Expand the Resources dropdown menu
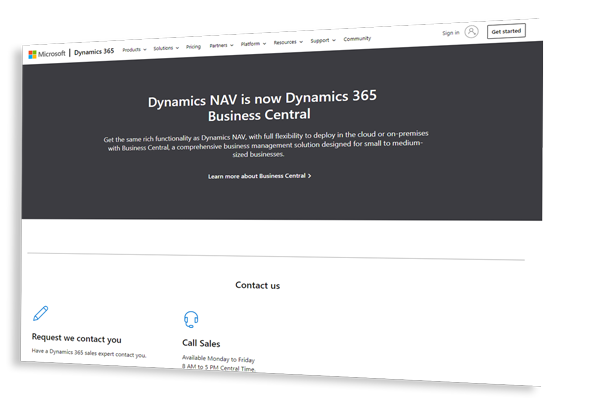Viewport: 600px width, 405px height. click(x=287, y=43)
